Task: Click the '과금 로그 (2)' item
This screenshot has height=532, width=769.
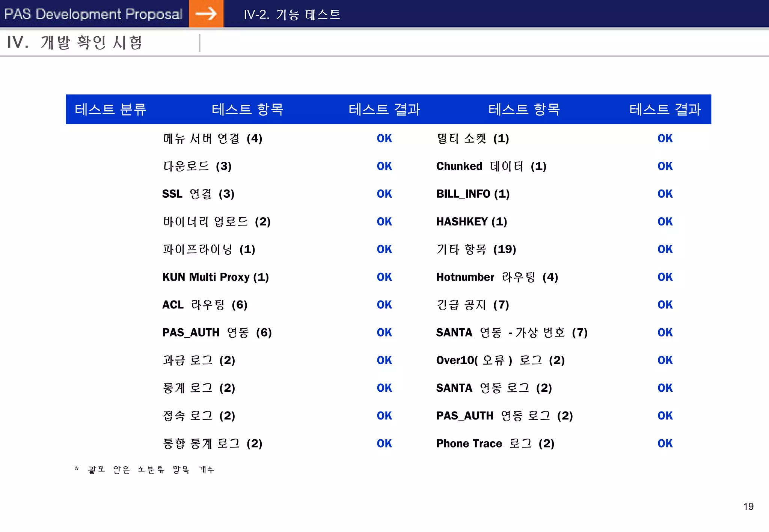Action: point(199,361)
